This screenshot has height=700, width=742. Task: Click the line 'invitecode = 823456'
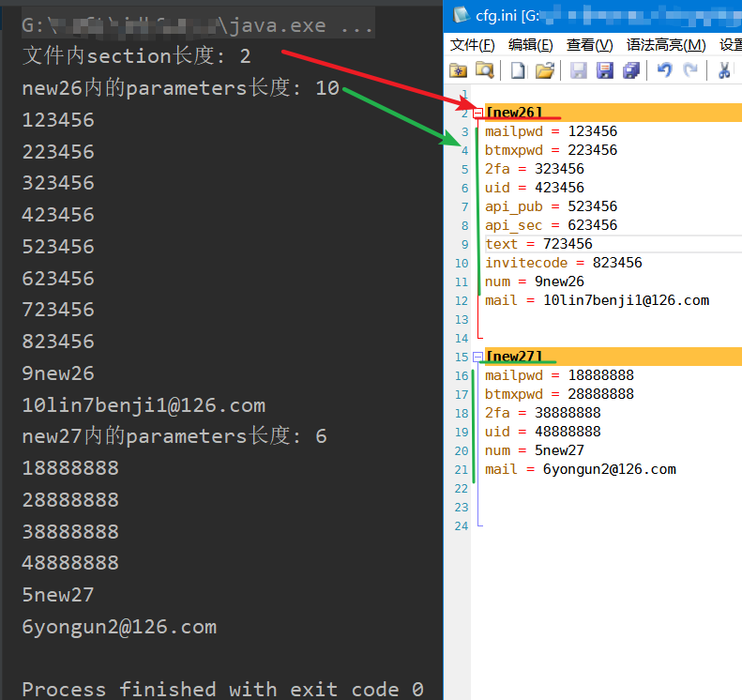tap(564, 263)
